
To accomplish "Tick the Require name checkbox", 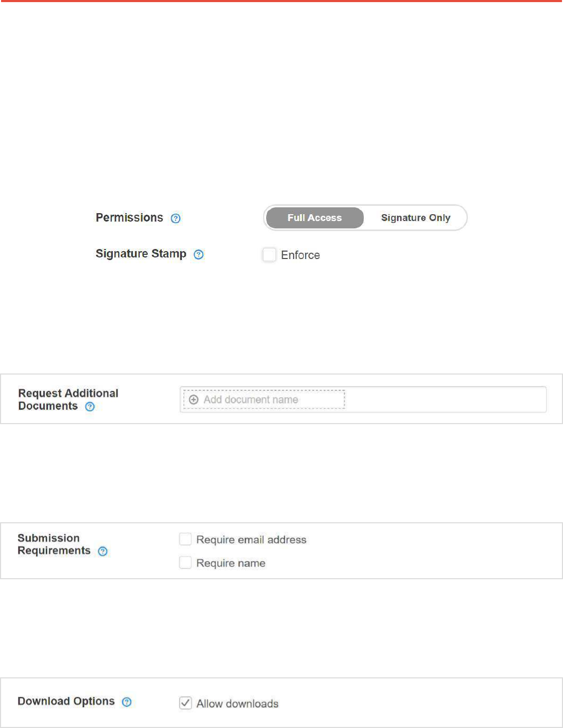I will 185,563.
